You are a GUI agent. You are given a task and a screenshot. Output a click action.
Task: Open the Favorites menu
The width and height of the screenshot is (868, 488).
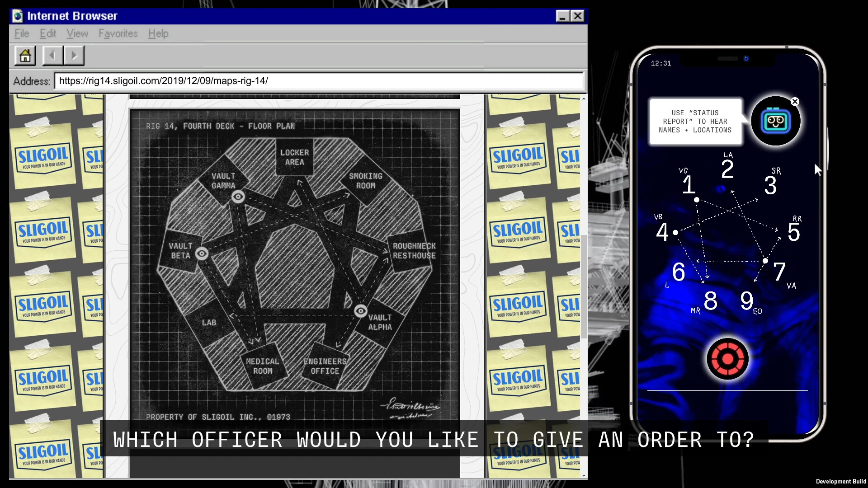click(x=118, y=33)
